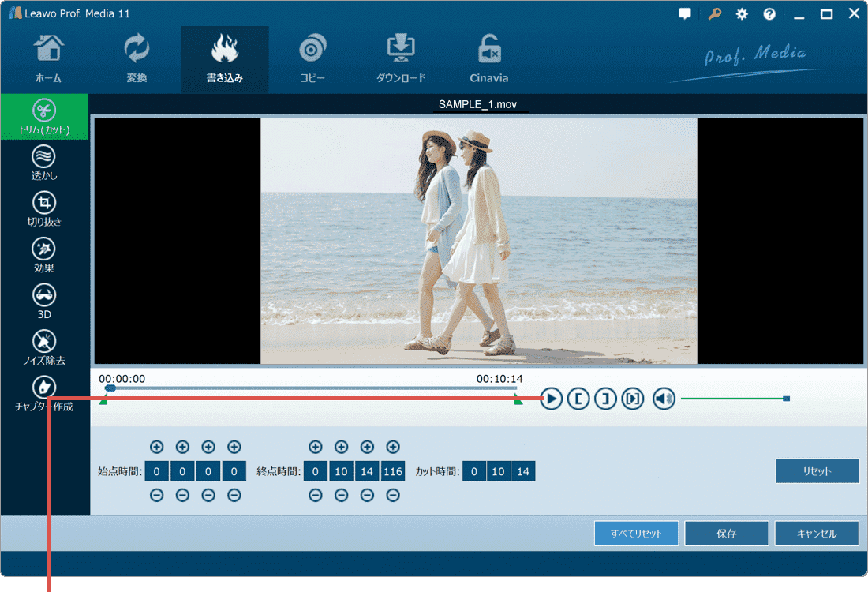This screenshot has height=592, width=868.
Task: Open the チャプター作成 chapter creation tool
Action: coord(44,394)
